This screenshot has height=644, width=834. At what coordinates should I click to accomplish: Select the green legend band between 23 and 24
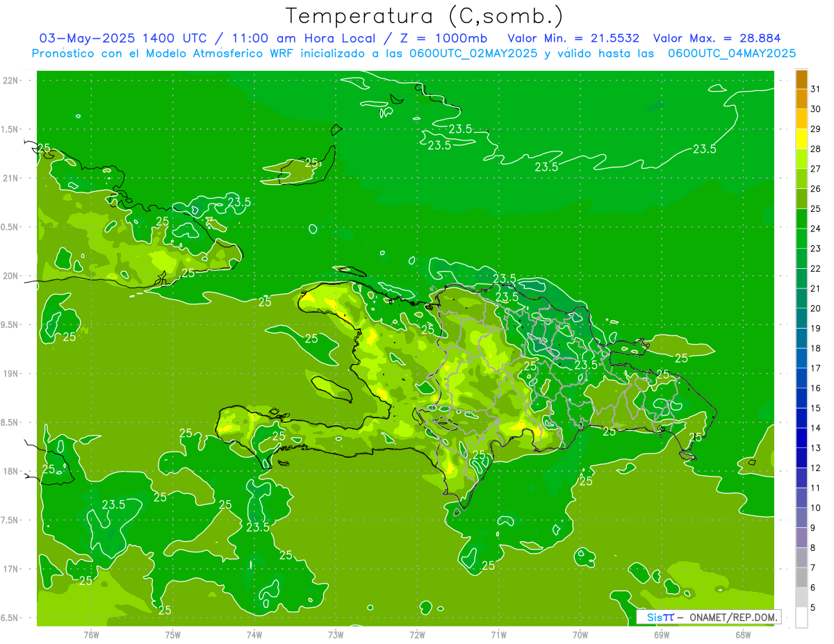pyautogui.click(x=801, y=239)
